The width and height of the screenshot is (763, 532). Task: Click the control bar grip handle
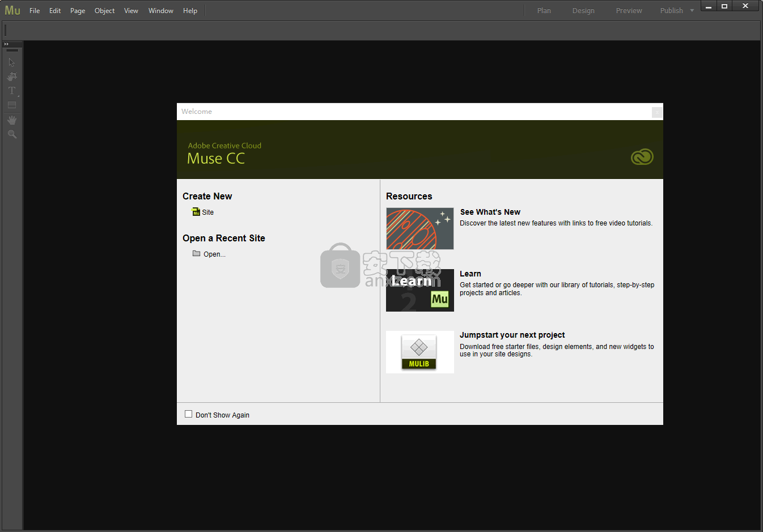click(5, 30)
